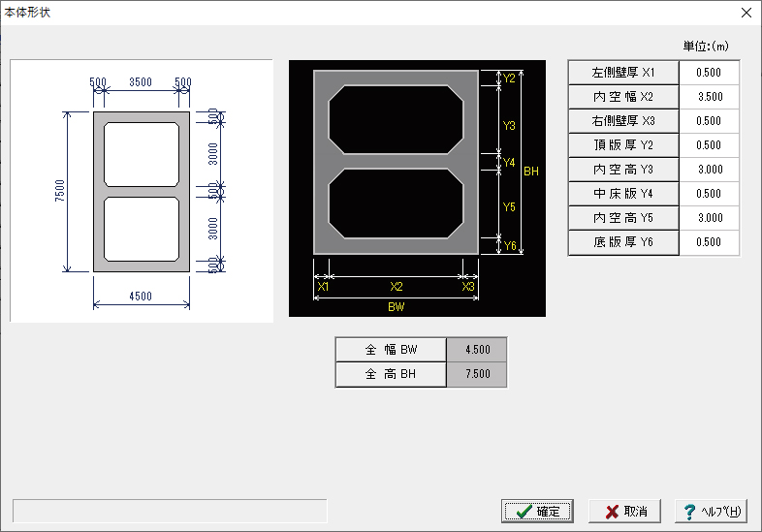
Task: Close the 本体形状 dialog window
Action: [x=746, y=13]
